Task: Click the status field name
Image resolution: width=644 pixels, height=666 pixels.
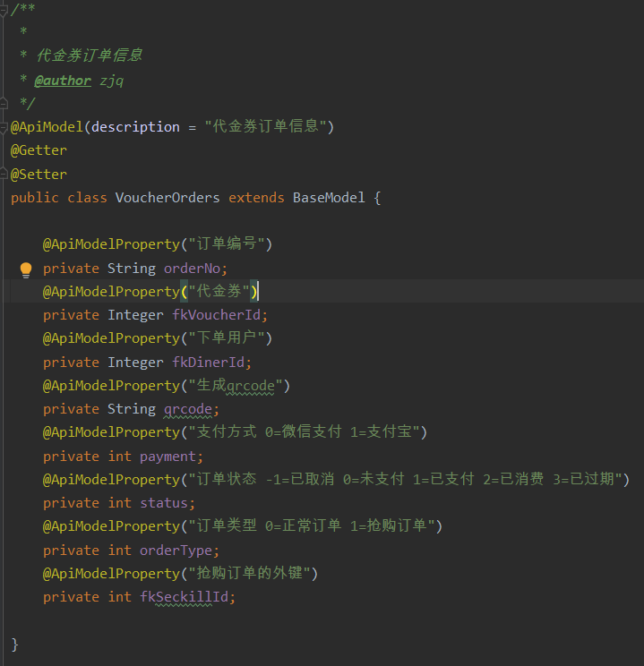Action: point(164,503)
